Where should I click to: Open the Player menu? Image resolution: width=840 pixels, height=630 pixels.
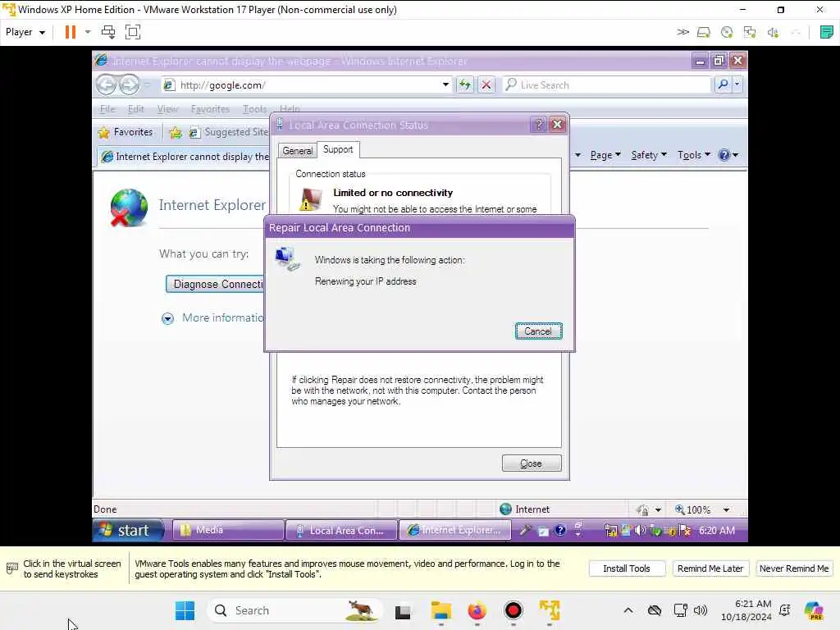pyautogui.click(x=25, y=32)
